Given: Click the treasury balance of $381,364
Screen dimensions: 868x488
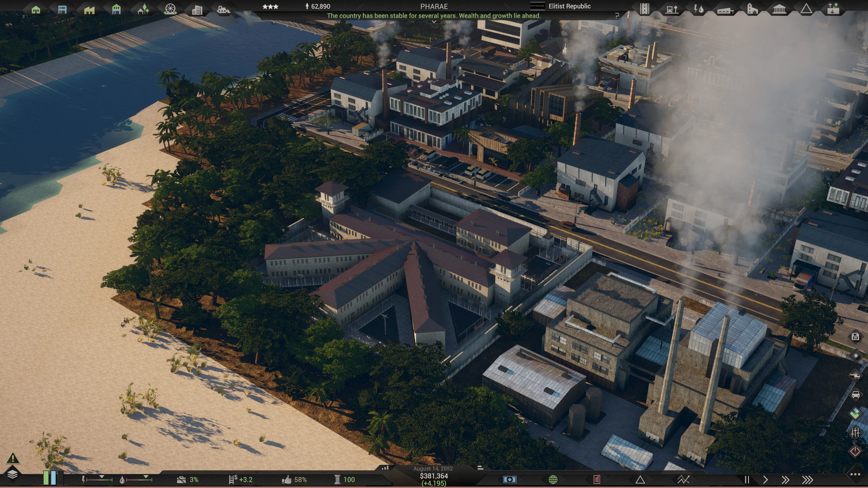Looking at the screenshot, I should [x=433, y=476].
